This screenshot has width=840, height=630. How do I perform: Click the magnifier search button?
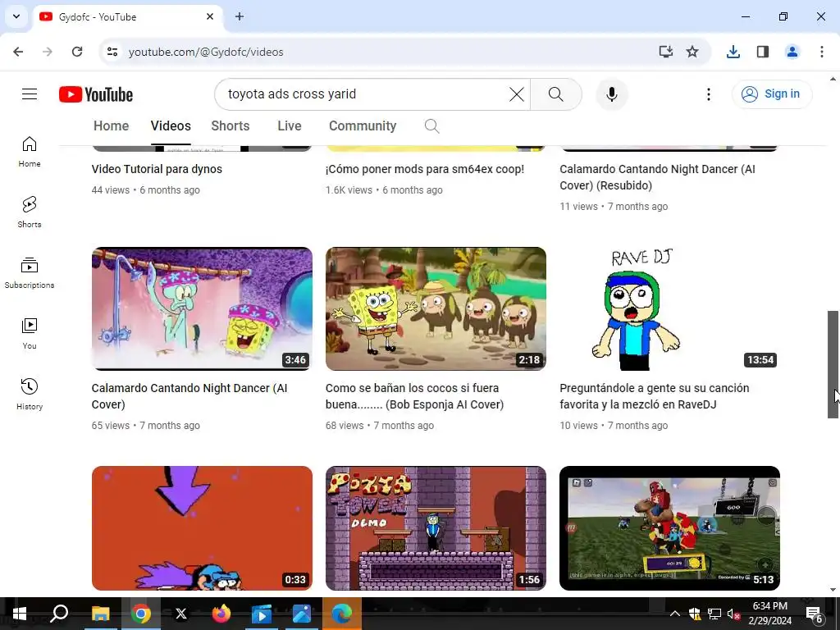pyautogui.click(x=556, y=94)
